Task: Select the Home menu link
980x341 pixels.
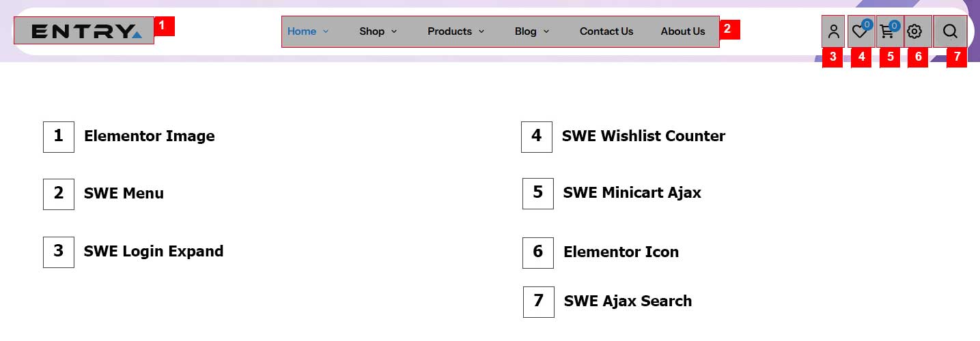Action: pyautogui.click(x=302, y=31)
